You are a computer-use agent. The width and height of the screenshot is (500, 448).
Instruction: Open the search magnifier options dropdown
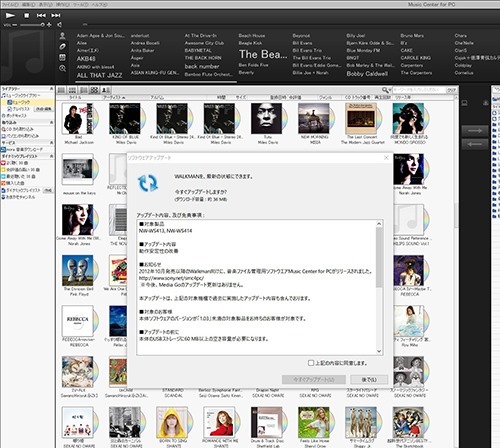tap(386, 90)
